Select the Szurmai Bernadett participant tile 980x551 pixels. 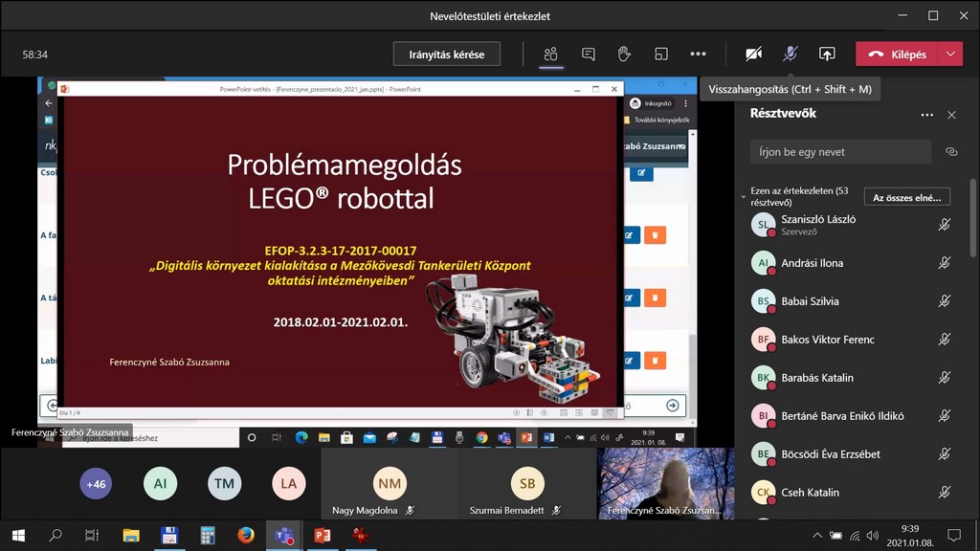[527, 483]
